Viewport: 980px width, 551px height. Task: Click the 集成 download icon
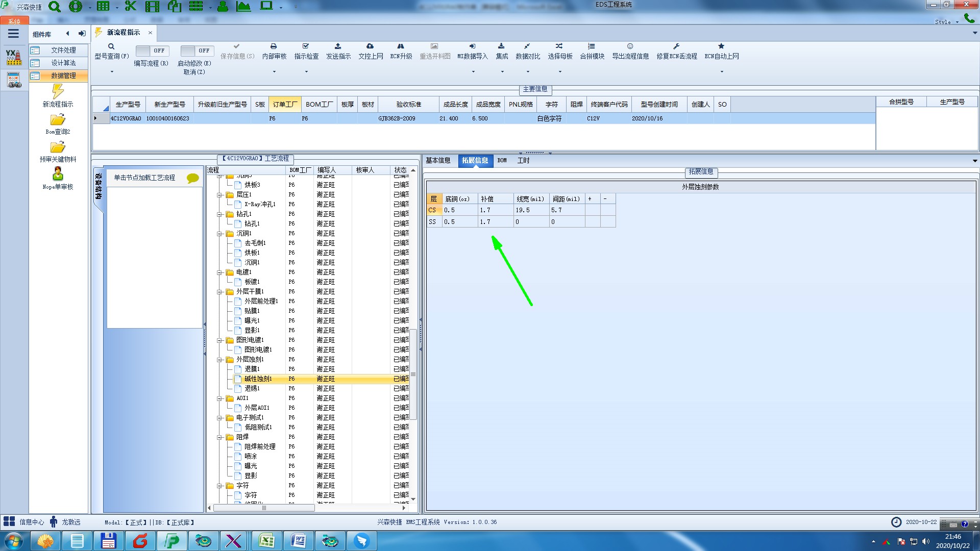pos(501,46)
